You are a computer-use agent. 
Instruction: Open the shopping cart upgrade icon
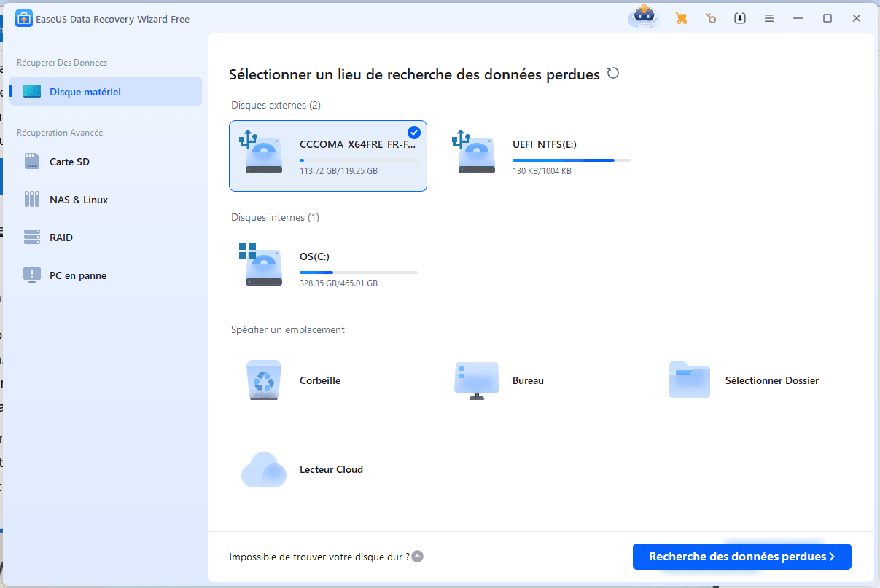coord(682,19)
